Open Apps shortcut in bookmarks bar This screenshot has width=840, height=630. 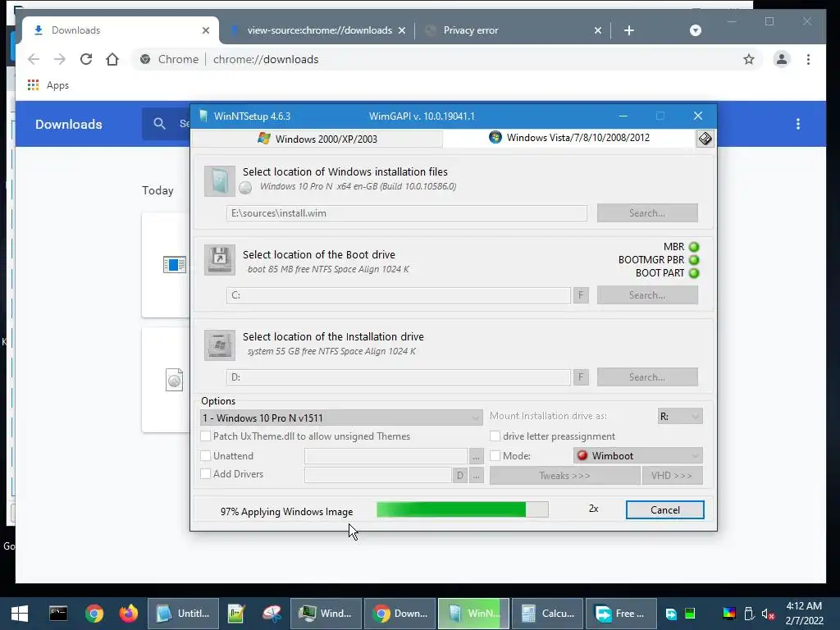pos(48,85)
